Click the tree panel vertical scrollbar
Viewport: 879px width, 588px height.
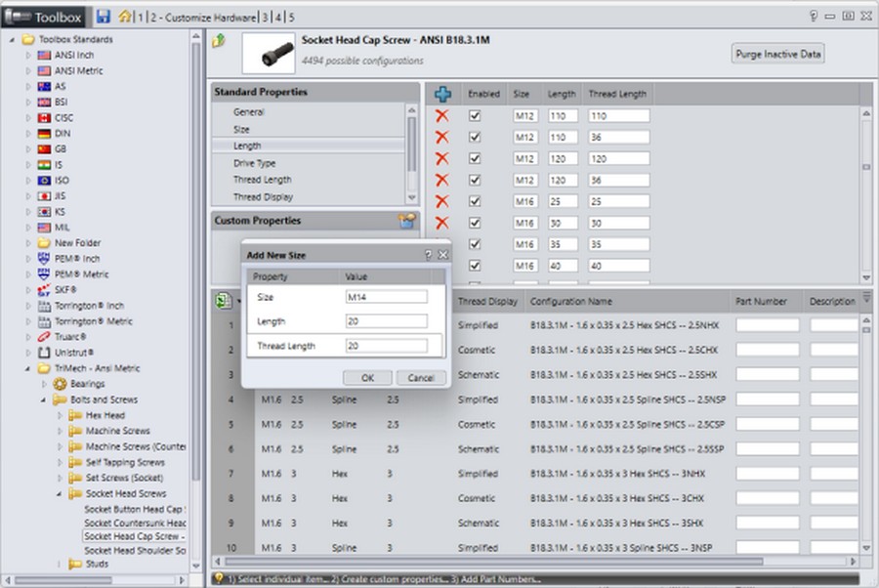(x=195, y=261)
